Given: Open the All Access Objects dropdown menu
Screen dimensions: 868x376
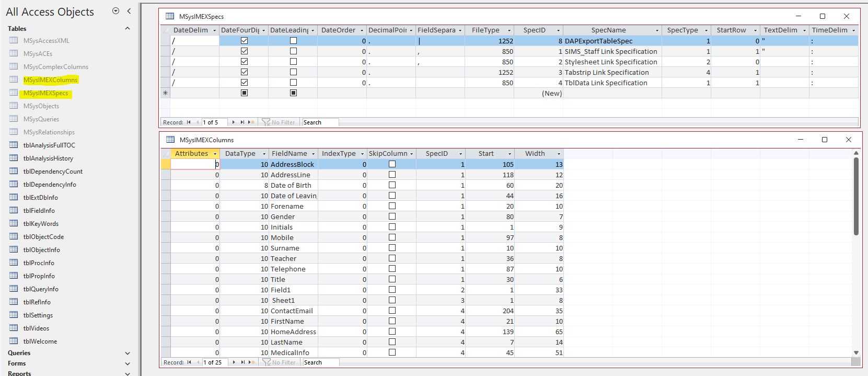Looking at the screenshot, I should (115, 11).
